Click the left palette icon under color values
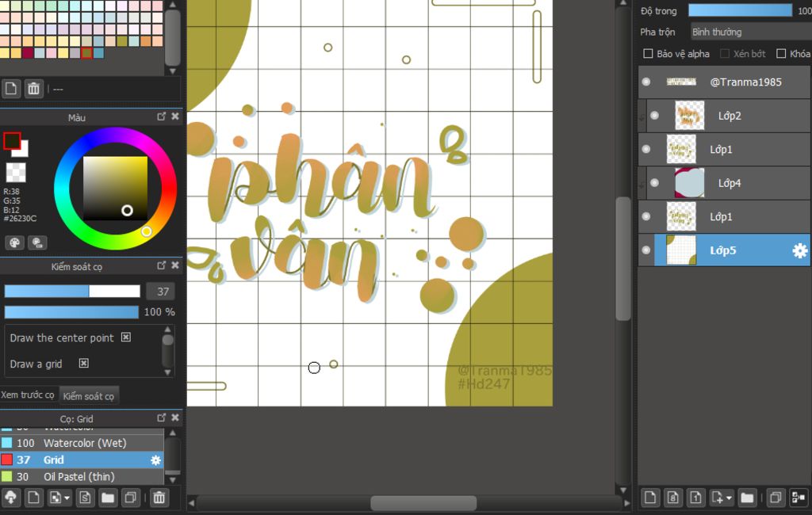Screen dimensions: 812x515 click(14, 242)
